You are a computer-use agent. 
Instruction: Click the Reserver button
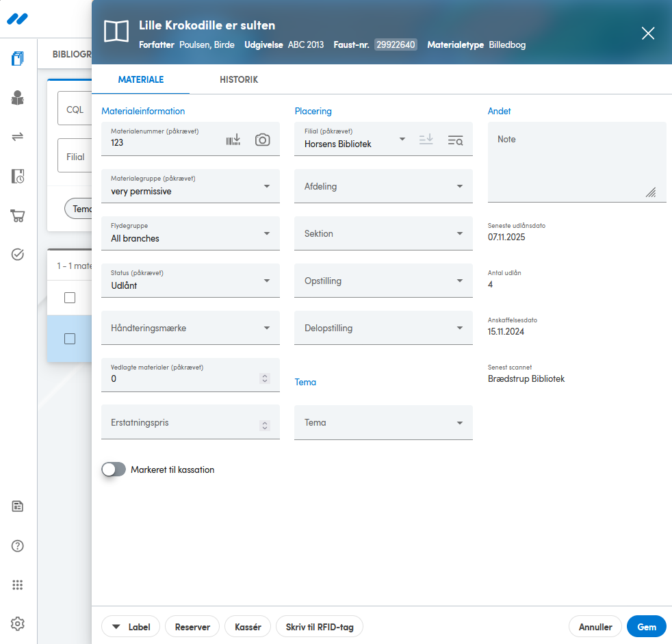(x=192, y=627)
